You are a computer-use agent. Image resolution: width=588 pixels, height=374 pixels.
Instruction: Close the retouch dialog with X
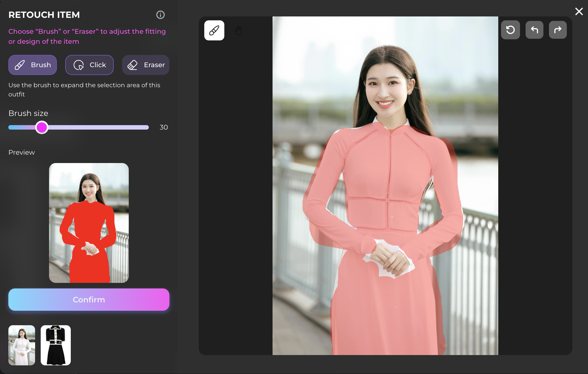(579, 11)
